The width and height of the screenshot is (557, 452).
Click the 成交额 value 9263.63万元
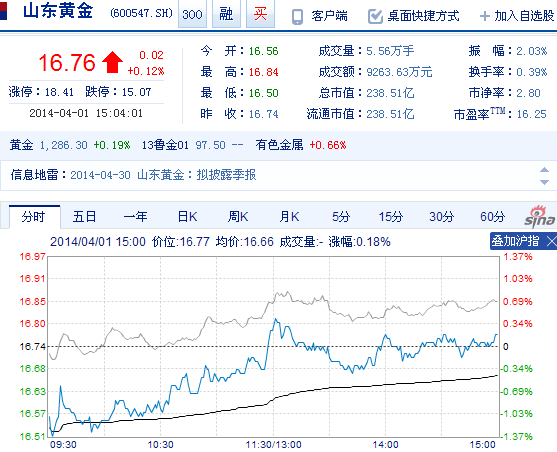(399, 72)
